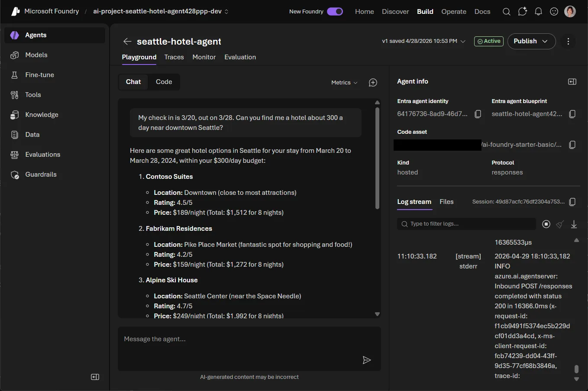Go to Home in the top navigation
588x391 pixels.
click(365, 12)
